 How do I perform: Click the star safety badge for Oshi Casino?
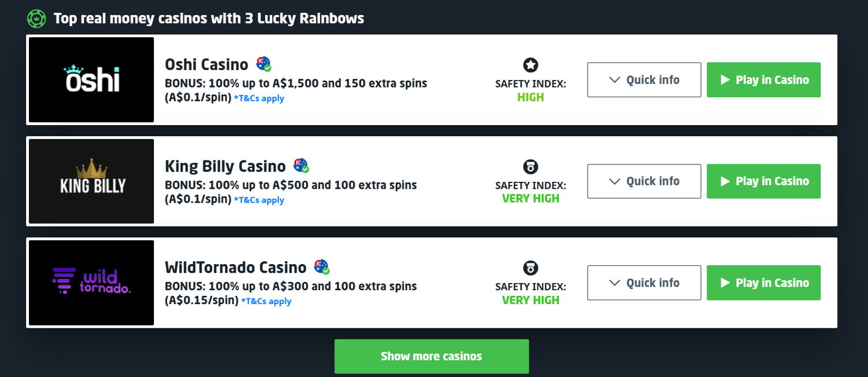[531, 65]
